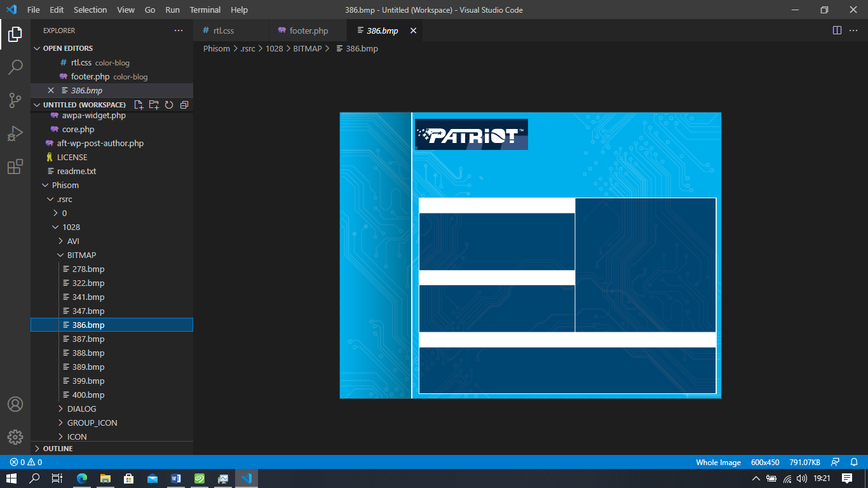Click Whole Image zoom in status bar

click(719, 462)
